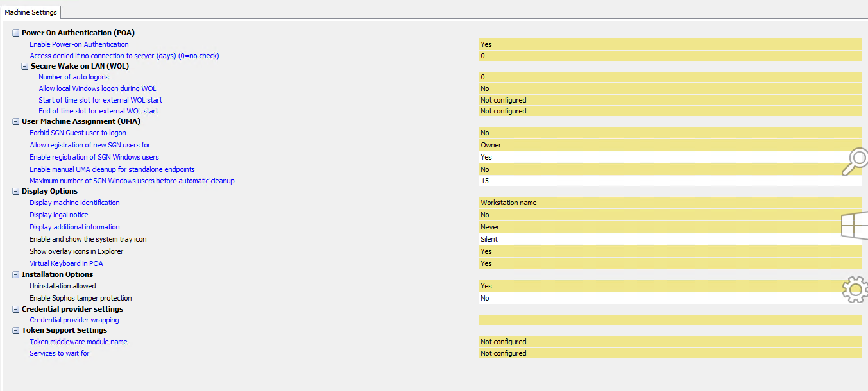The image size is (868, 391).
Task: Open 'Yes' value for Virtual Keyboard in POA
Action: 670,263
